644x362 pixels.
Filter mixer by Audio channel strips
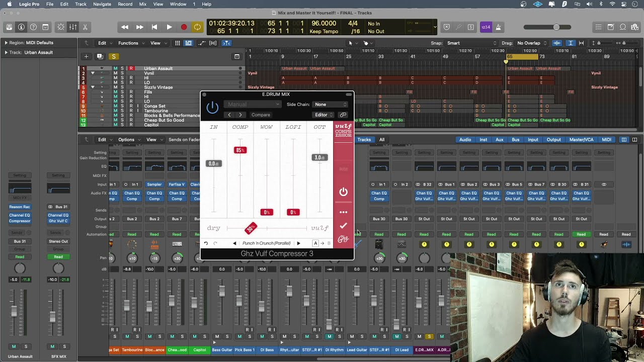pos(465,140)
